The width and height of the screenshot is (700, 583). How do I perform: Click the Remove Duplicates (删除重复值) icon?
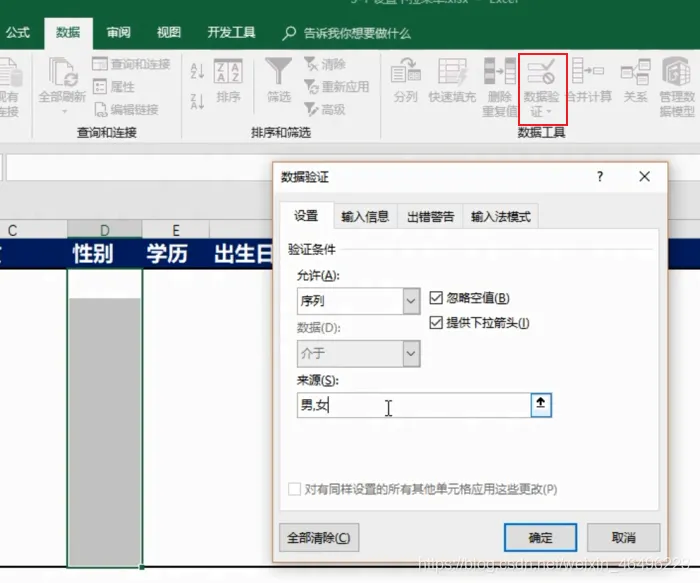click(500, 71)
